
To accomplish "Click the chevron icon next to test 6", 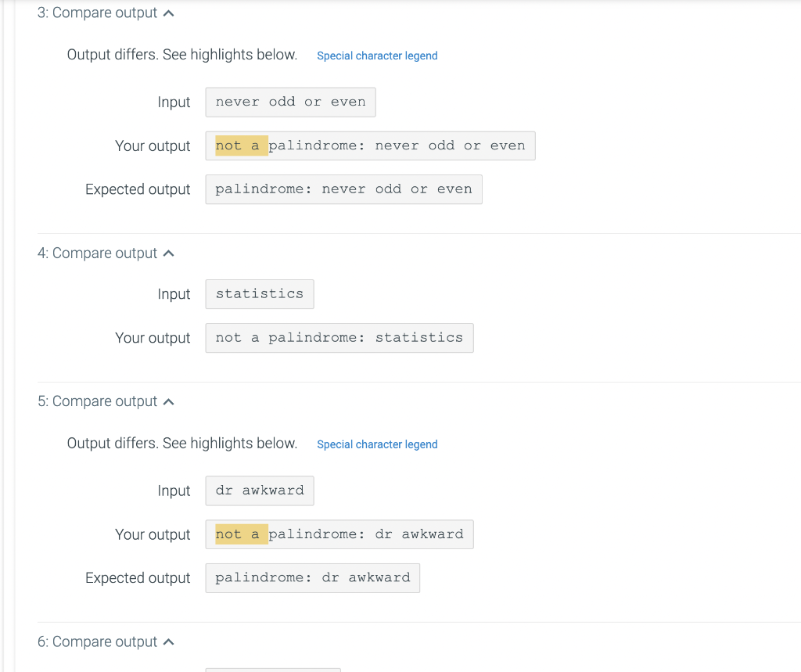I will click(168, 641).
